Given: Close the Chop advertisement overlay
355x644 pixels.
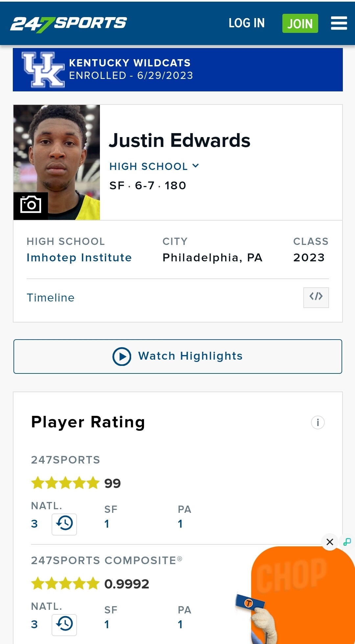Looking at the screenshot, I should click(330, 542).
